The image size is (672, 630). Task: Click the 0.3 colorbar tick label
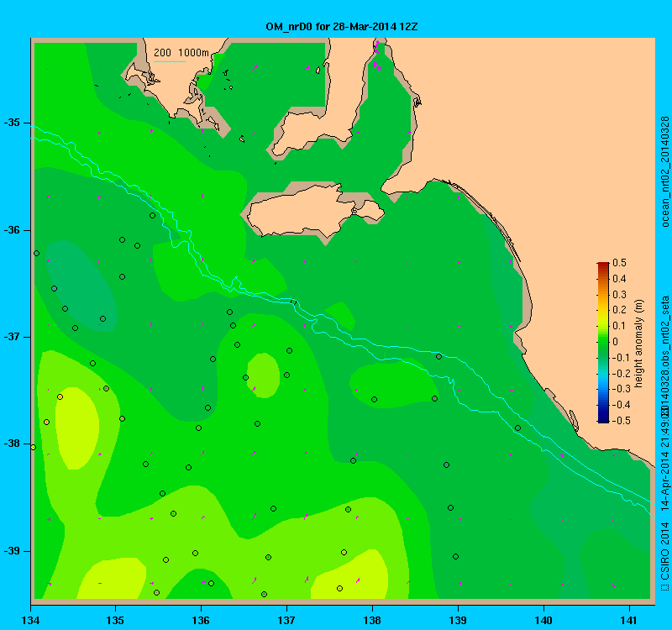620,295
